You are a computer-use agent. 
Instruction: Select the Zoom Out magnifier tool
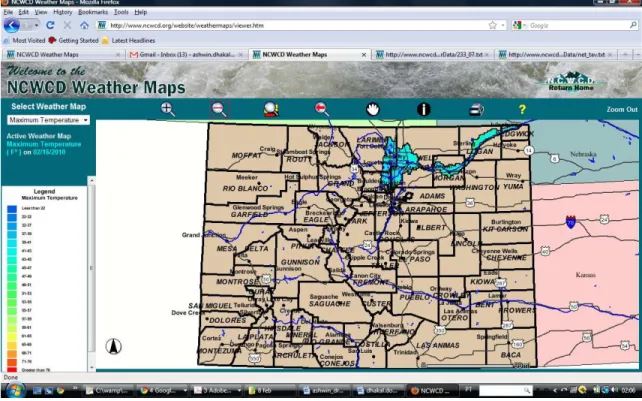point(219,109)
